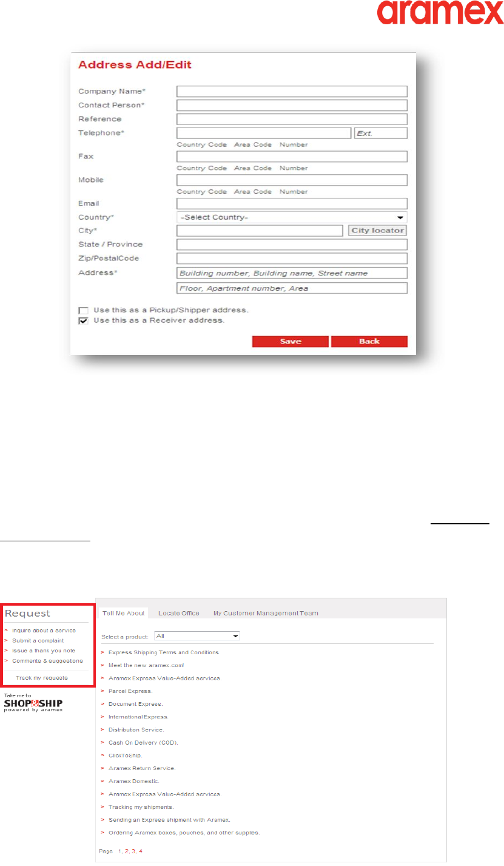504x866 pixels.
Task: Open Track my requests link
Action: point(42,677)
